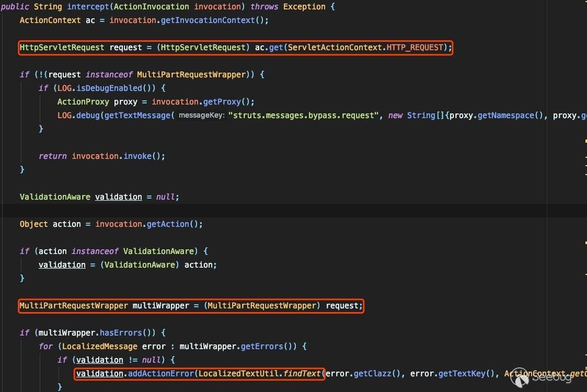Click the getTextMessage method call
The width and height of the screenshot is (587, 392).
[137, 116]
